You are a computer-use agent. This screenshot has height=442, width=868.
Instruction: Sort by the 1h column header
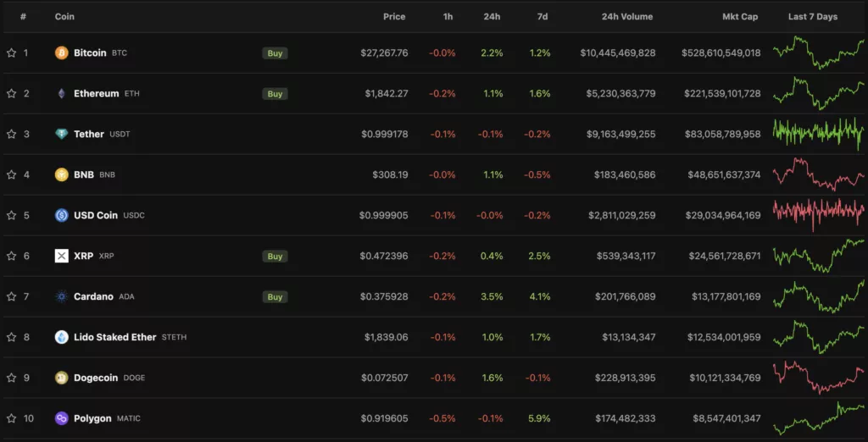click(448, 17)
